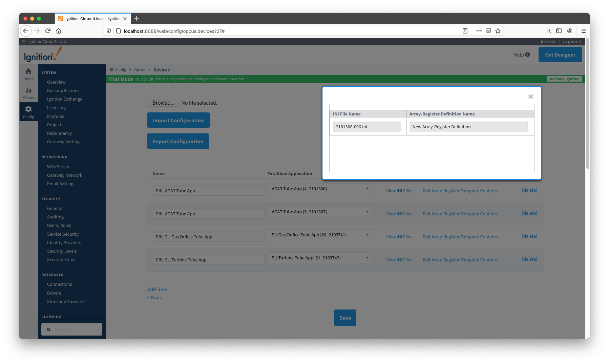Open Identity Providers page
Image resolution: width=609 pixels, height=364 pixels.
coord(64,242)
